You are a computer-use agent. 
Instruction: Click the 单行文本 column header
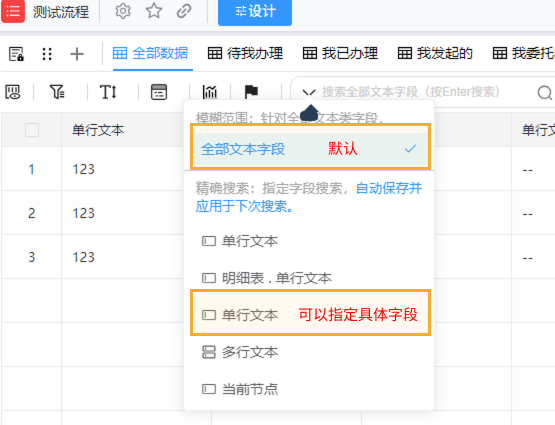pyautogui.click(x=98, y=130)
